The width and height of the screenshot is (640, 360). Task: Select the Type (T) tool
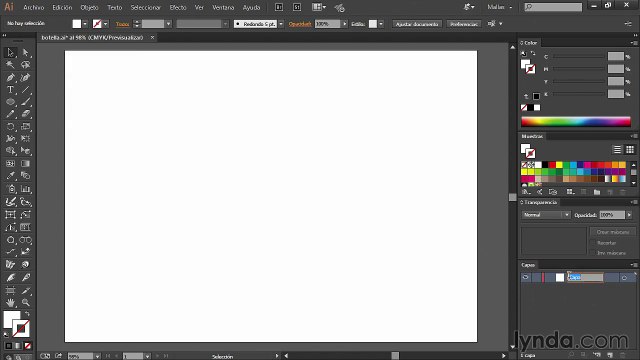pos(10,90)
